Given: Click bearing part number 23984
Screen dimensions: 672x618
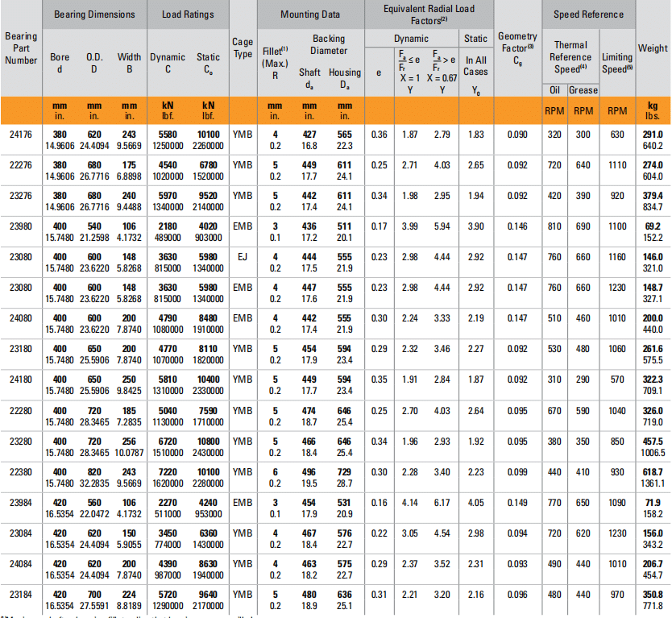Looking at the screenshot, I should pos(21,502).
